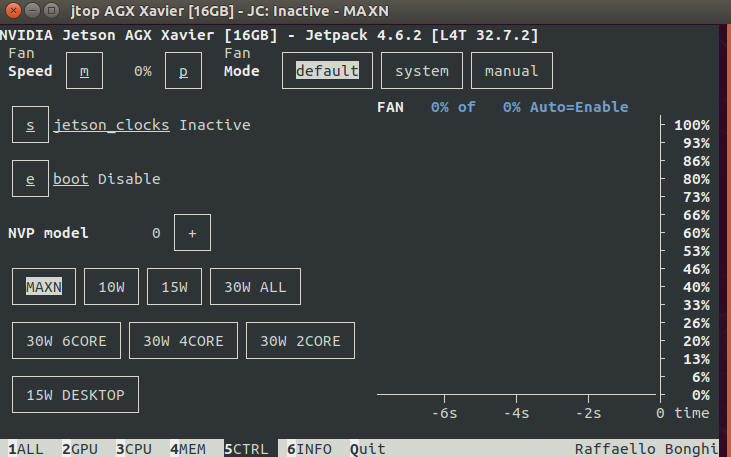731x457 pixels.
Task: Click the Fan Speed label
Action: 30,62
